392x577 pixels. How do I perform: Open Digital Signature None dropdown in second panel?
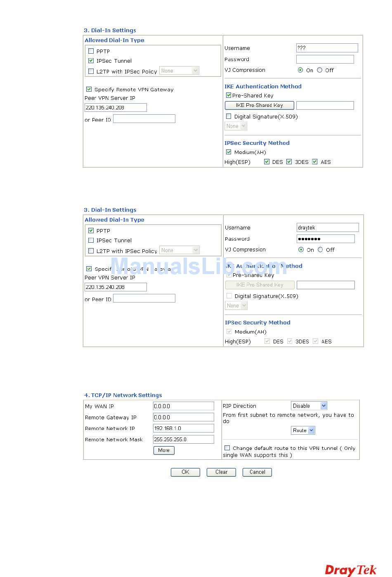[236, 305]
